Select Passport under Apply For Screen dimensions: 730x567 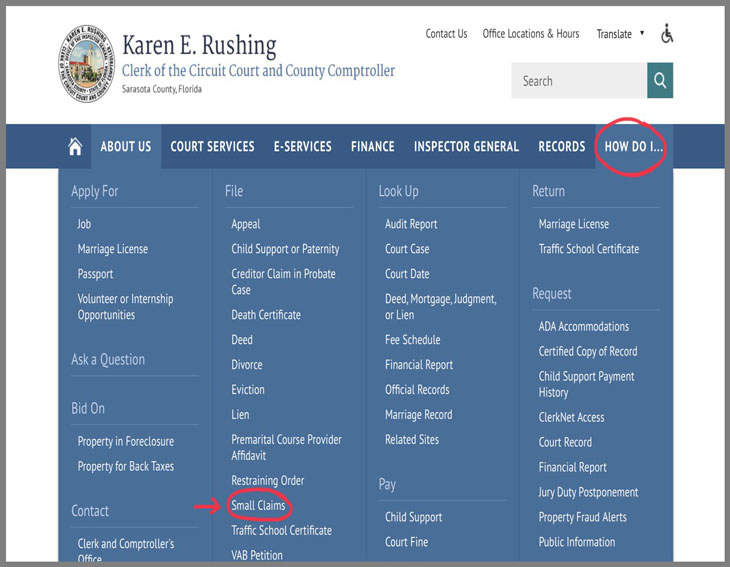(95, 274)
